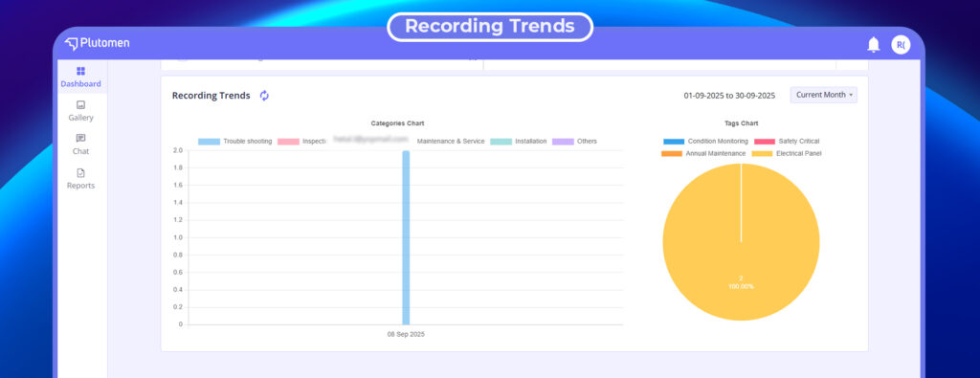
Task: Open the Dashboard grid icon
Action: 80,71
